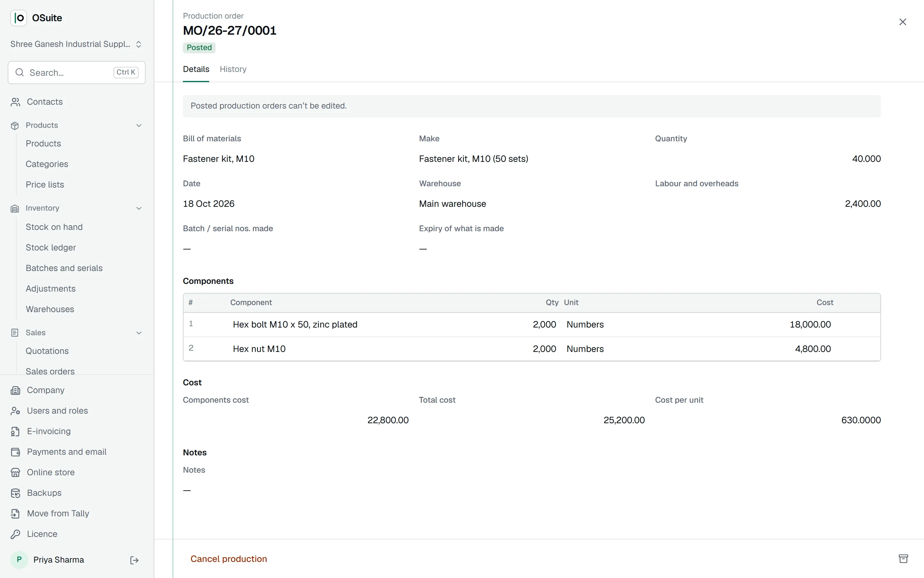
Task: Select the Details tab
Action: (196, 69)
